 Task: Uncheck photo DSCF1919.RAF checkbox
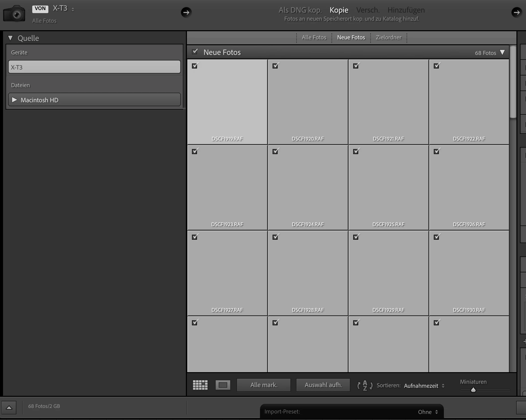195,66
